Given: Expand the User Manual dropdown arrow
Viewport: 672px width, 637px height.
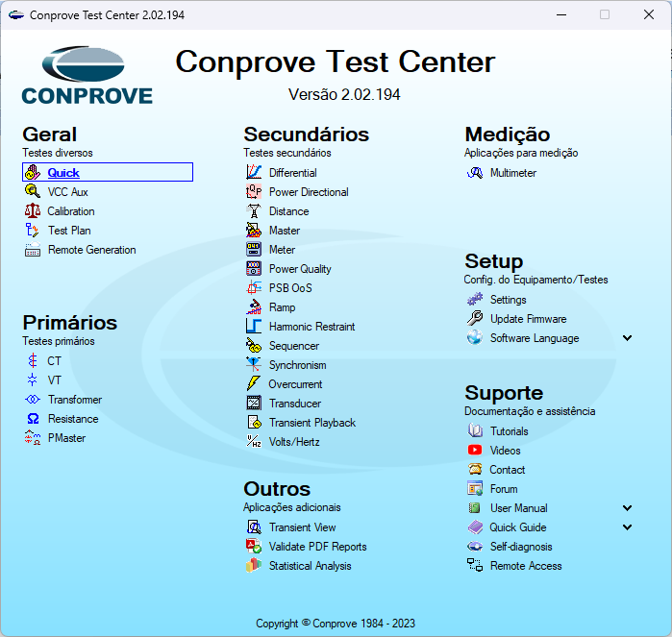Looking at the screenshot, I should [627, 508].
